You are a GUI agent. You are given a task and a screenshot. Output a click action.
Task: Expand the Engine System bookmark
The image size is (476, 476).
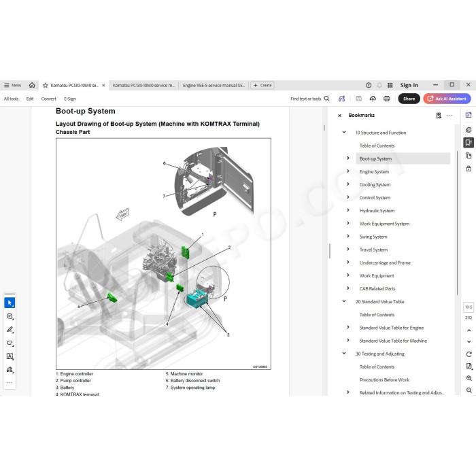click(348, 171)
